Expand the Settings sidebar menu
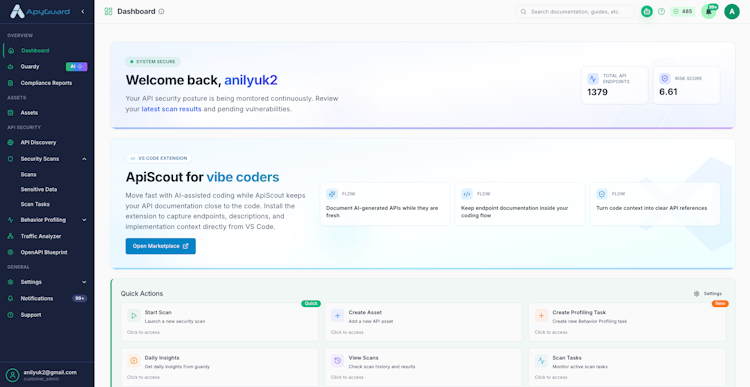Screen dimensions: 750x387 pyautogui.click(x=84, y=282)
